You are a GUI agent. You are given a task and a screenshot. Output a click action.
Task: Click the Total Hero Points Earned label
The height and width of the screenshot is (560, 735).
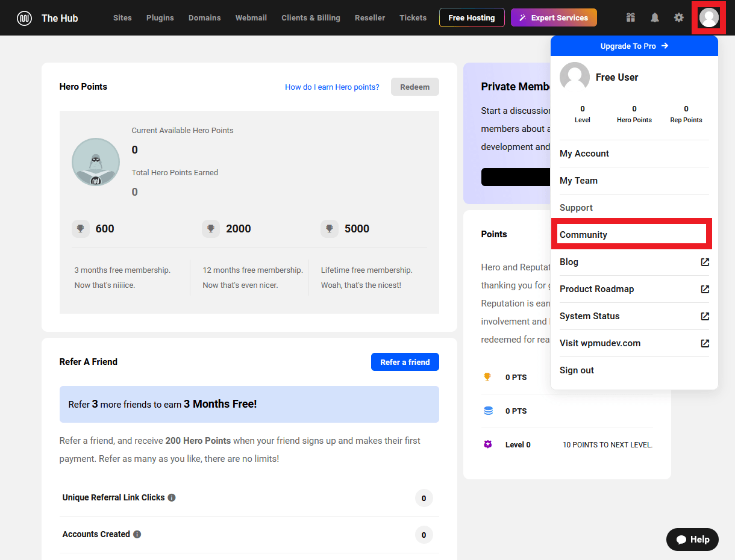pos(175,173)
